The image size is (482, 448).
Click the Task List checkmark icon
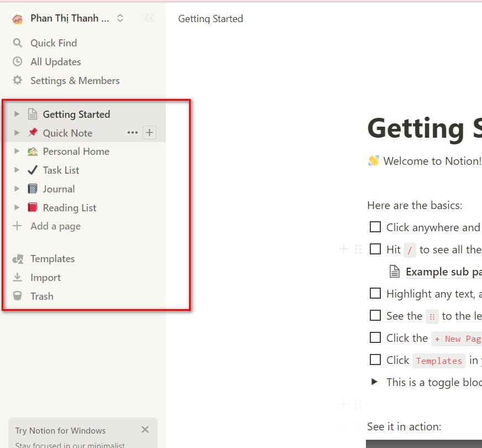(33, 170)
